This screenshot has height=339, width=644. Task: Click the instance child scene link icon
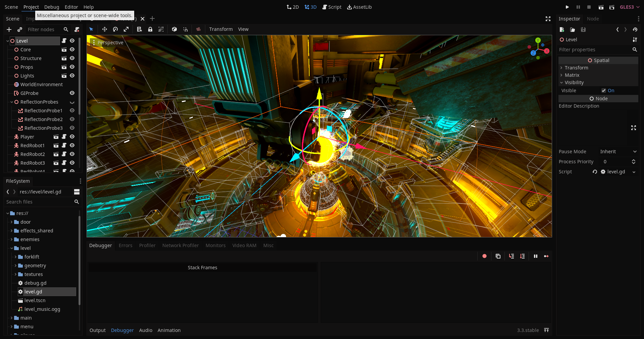[x=20, y=30]
